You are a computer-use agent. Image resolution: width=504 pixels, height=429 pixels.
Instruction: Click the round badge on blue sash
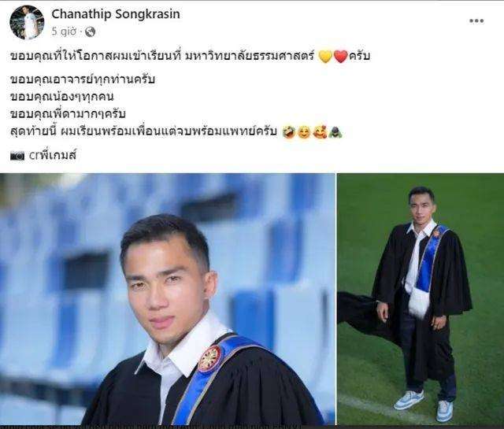[x=210, y=359]
